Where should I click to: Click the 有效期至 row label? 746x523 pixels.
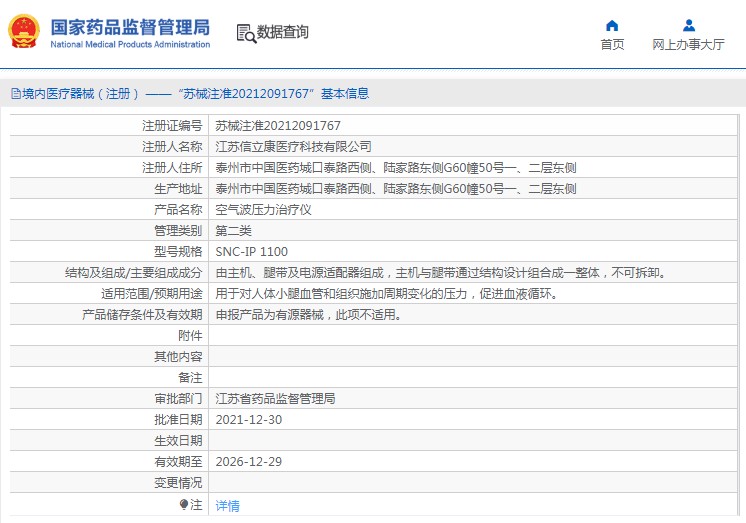(178, 461)
